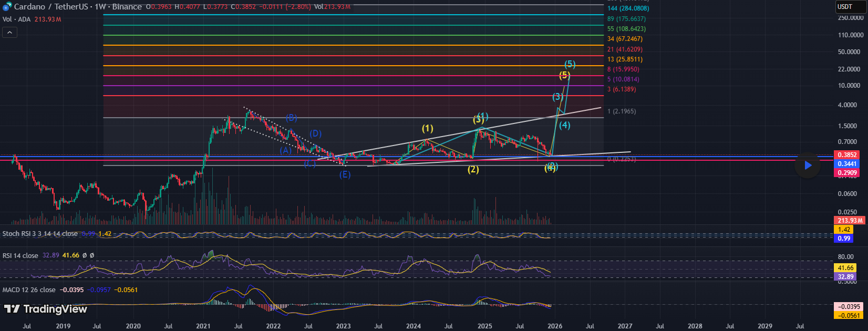The width and height of the screenshot is (868, 331).
Task: Select the yellow wave (1) label
Action: [x=428, y=128]
